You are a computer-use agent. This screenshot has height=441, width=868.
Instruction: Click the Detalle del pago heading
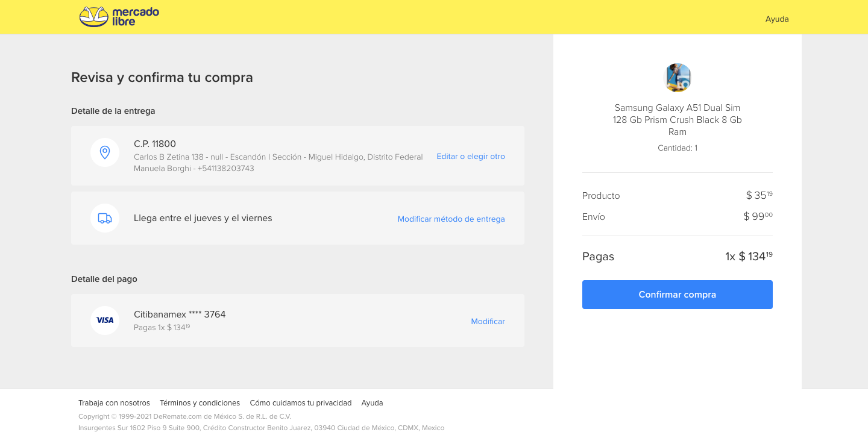(x=104, y=279)
